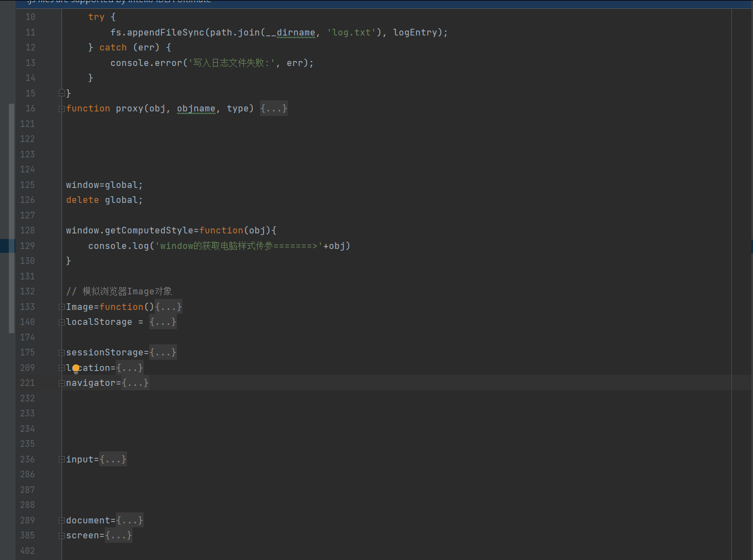This screenshot has width=753, height=560.
Task: Collapse block using fold end marker on line 15
Action: 62,93
